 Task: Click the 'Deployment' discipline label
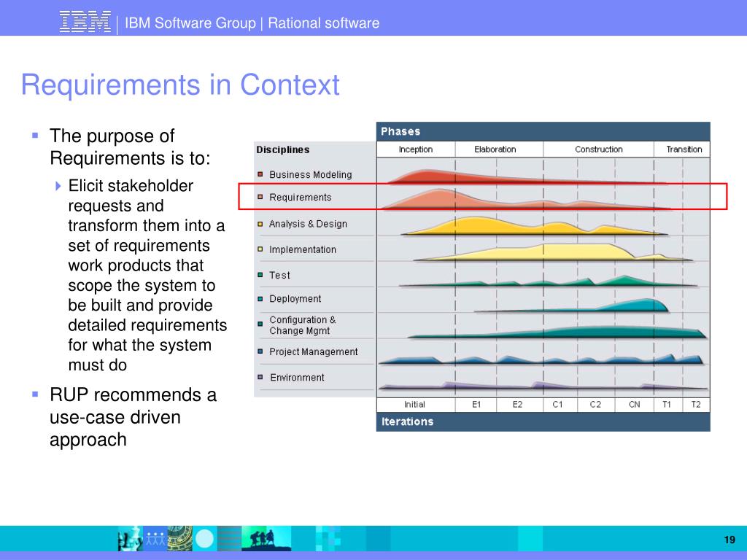pos(295,298)
